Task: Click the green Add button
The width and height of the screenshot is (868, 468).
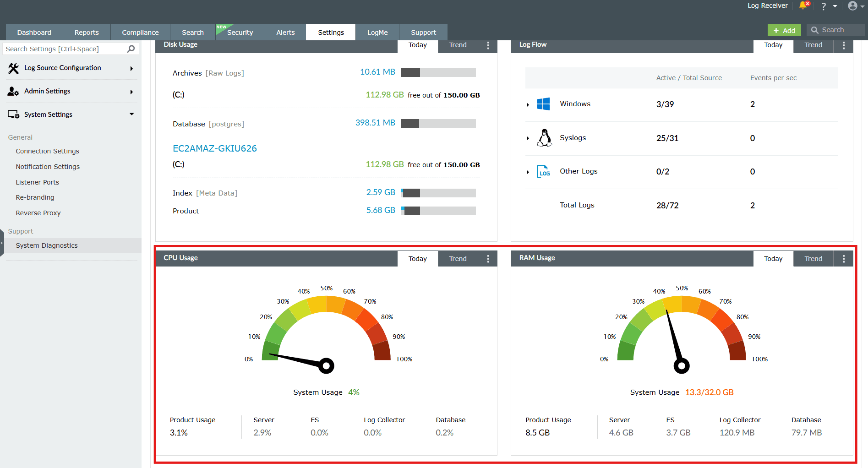Action: 784,29
